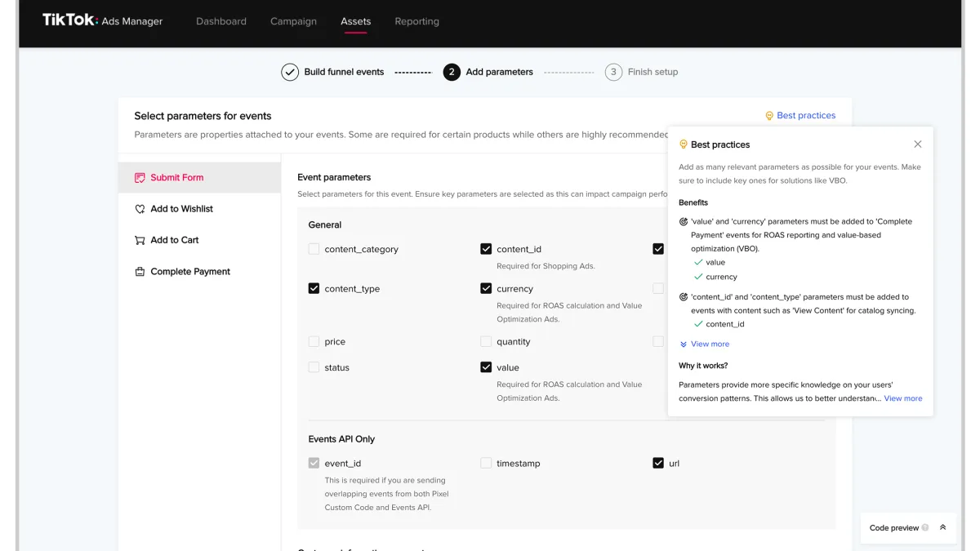Click the green check beside content_id in panel
This screenshot has width=980, height=551.
pyautogui.click(x=697, y=324)
